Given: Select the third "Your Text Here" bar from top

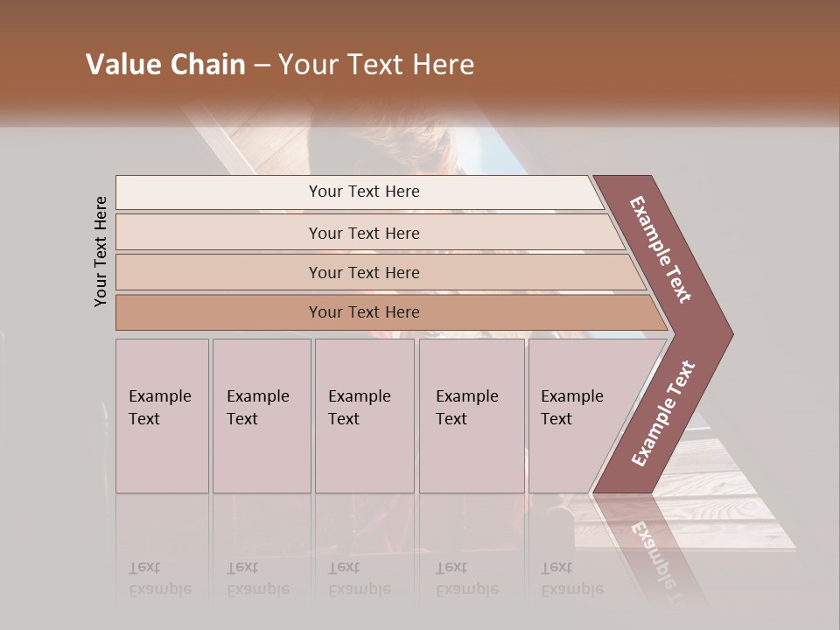Looking at the screenshot, I should (x=364, y=272).
